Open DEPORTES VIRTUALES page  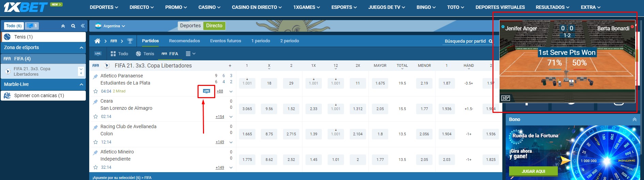tap(500, 7)
